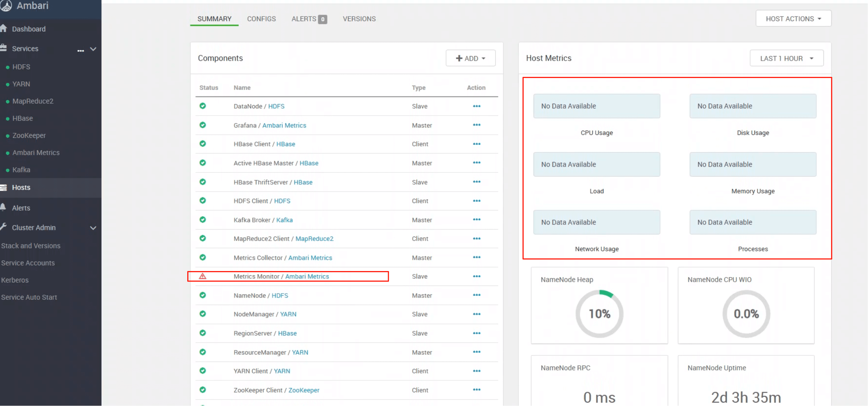Follow YARN link in NodeManager row
This screenshot has width=868, height=406.
click(x=288, y=314)
